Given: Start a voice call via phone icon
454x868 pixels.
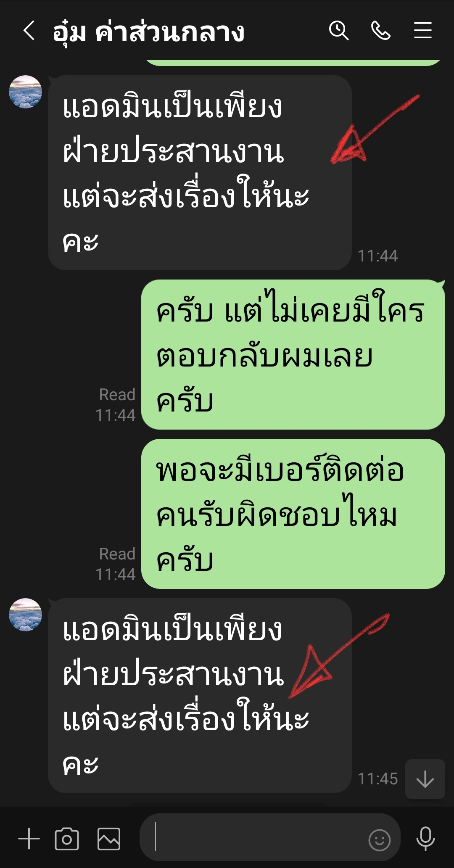Looking at the screenshot, I should [381, 31].
